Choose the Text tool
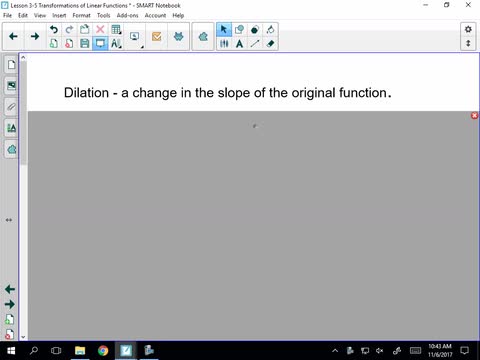Viewport: 480px width, 360px height. coord(239,43)
